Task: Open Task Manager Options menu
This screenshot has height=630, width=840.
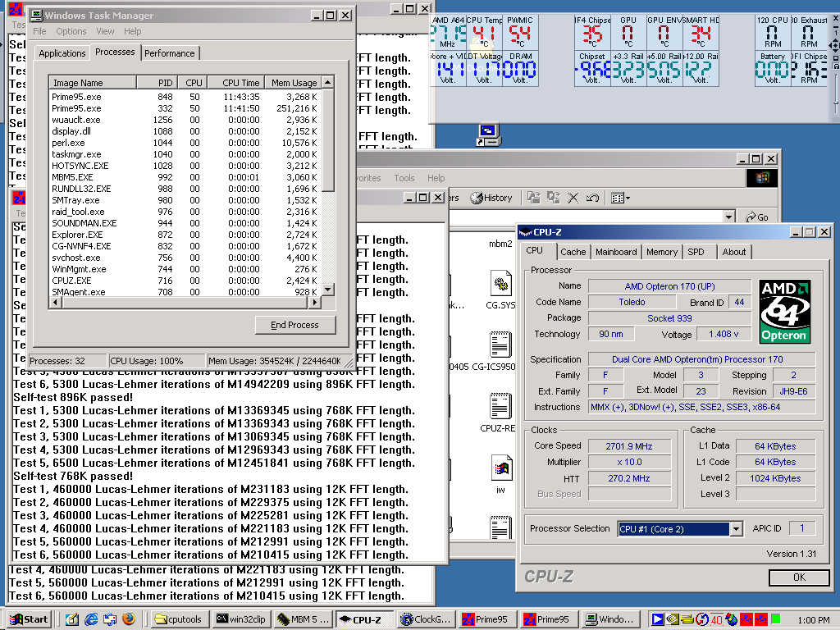Action: click(71, 31)
